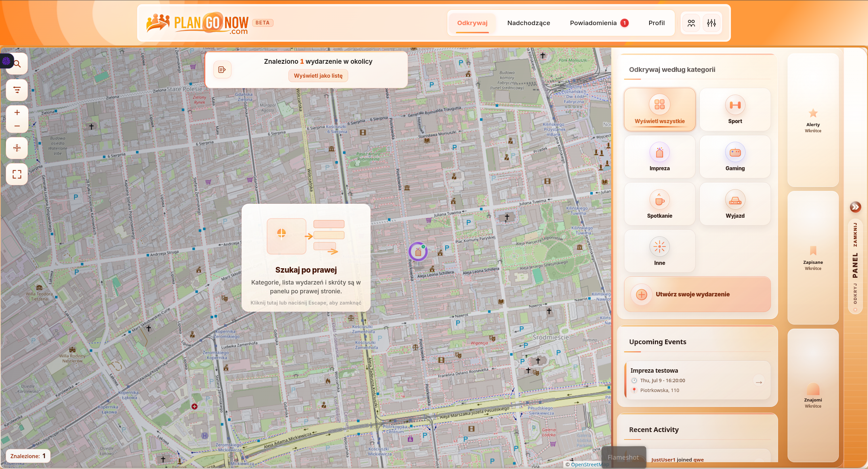Click Utwórz swoje wydarzenie button
The width and height of the screenshot is (868, 469).
697,294
